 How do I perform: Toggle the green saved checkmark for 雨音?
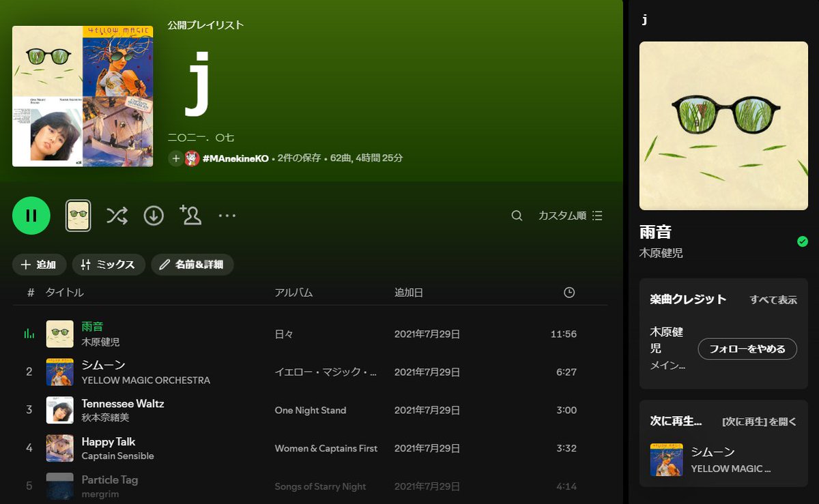[803, 241]
